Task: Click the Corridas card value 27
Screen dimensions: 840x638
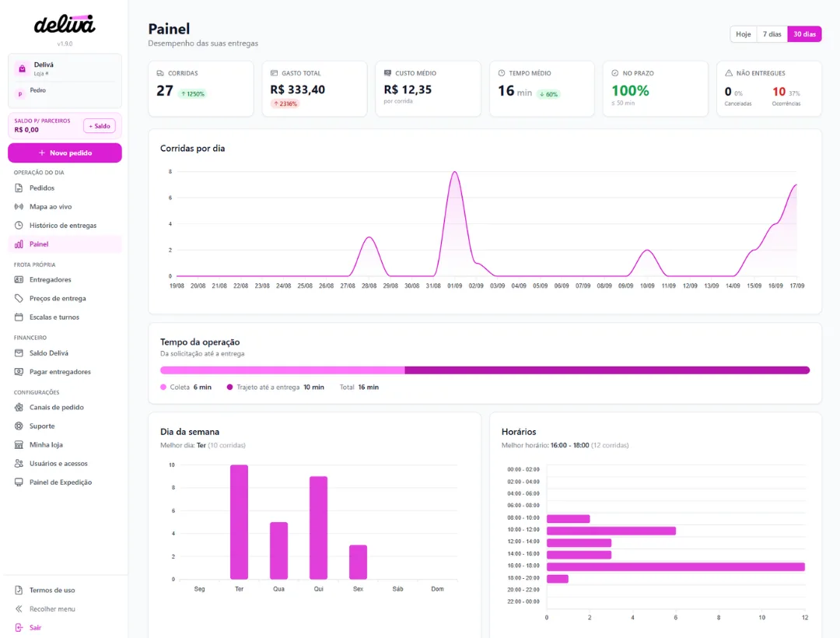Action: pyautogui.click(x=165, y=91)
